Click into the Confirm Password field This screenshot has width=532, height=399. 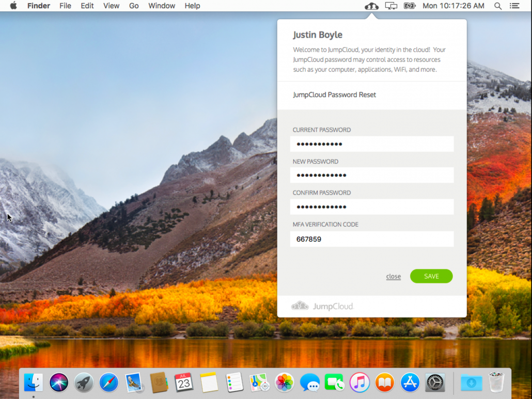point(372,207)
